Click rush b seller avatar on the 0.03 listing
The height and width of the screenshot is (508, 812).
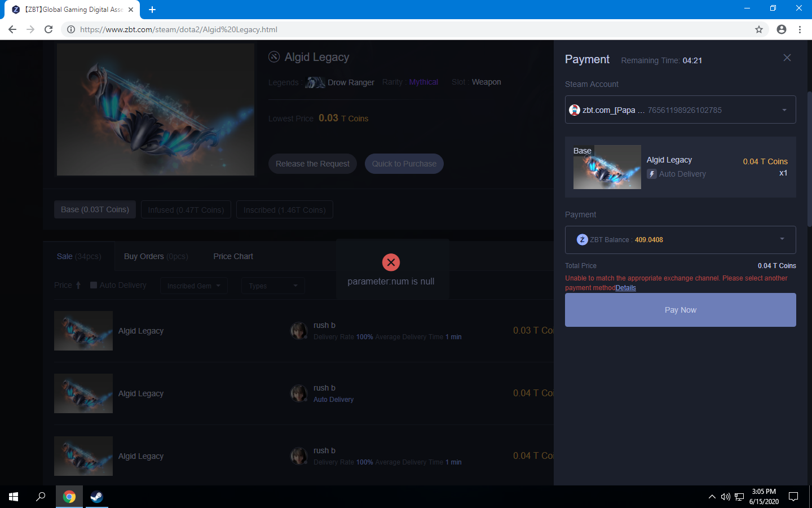tap(299, 331)
